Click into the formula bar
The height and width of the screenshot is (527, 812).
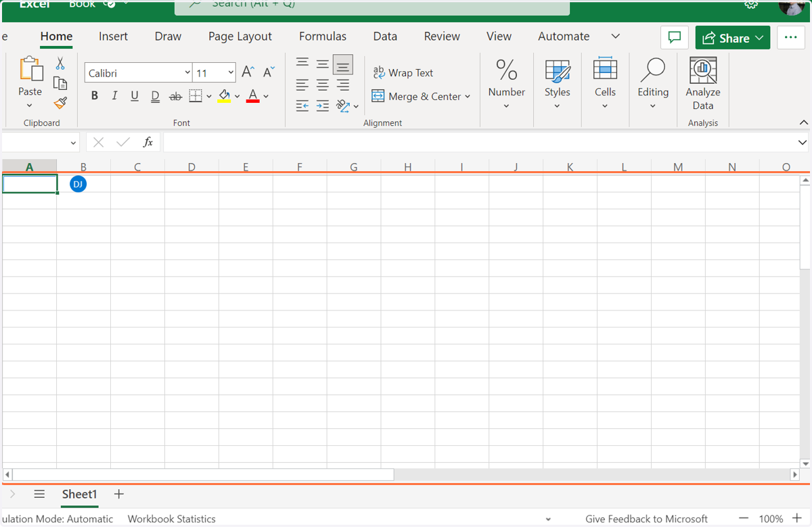pyautogui.click(x=479, y=142)
